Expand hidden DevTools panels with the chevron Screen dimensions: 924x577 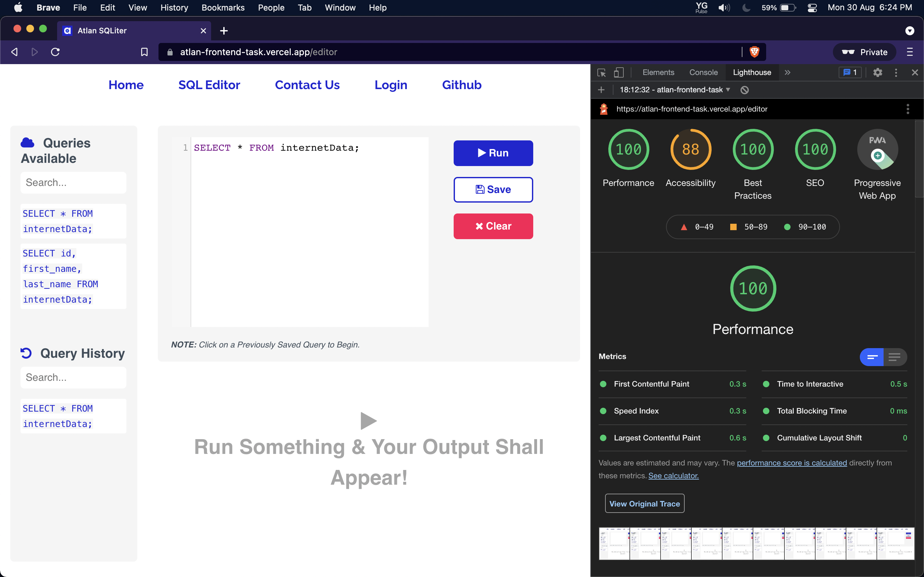(x=787, y=72)
